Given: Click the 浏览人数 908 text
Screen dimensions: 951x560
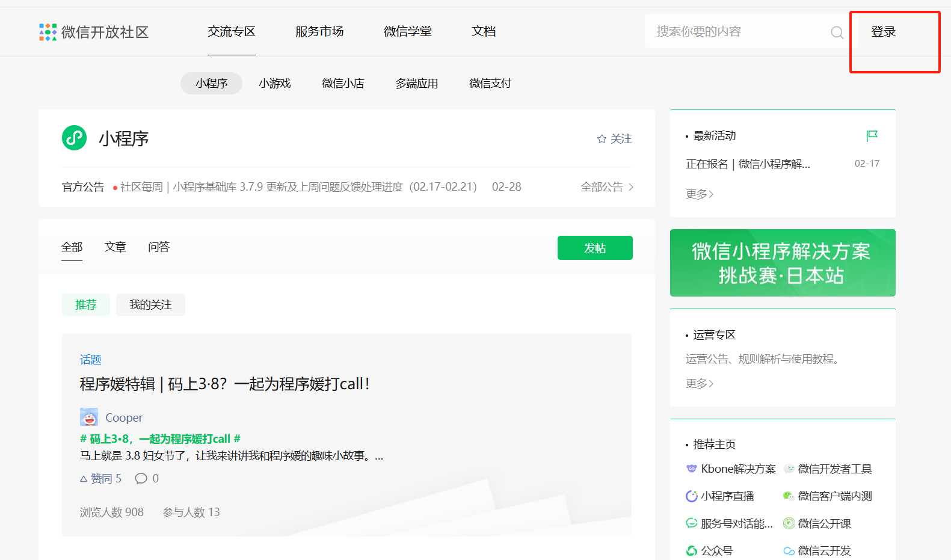Looking at the screenshot, I should point(112,512).
